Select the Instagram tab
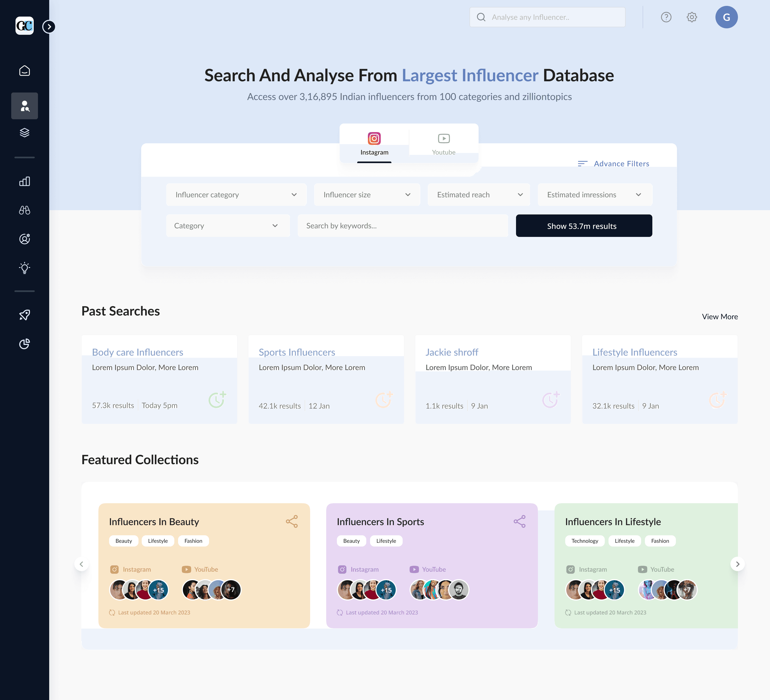770x700 pixels. (x=374, y=144)
